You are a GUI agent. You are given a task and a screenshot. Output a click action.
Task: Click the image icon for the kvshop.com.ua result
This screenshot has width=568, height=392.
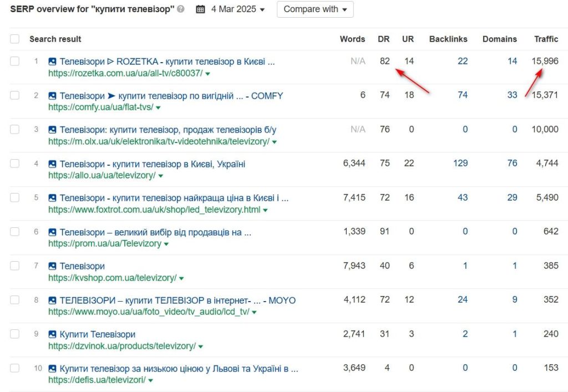click(x=52, y=266)
